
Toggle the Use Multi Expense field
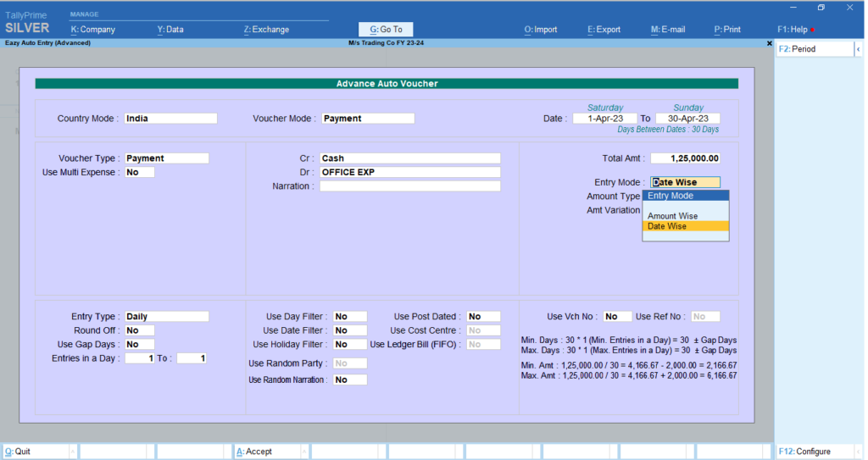(x=139, y=172)
